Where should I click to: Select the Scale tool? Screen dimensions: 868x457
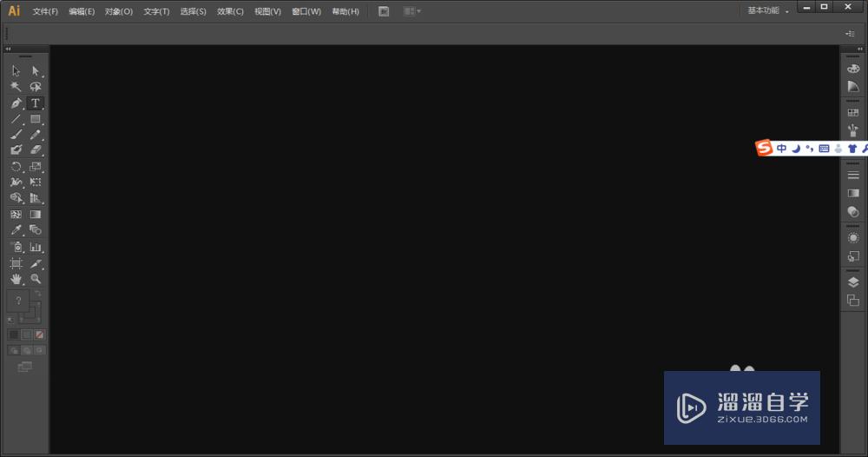[x=36, y=167]
